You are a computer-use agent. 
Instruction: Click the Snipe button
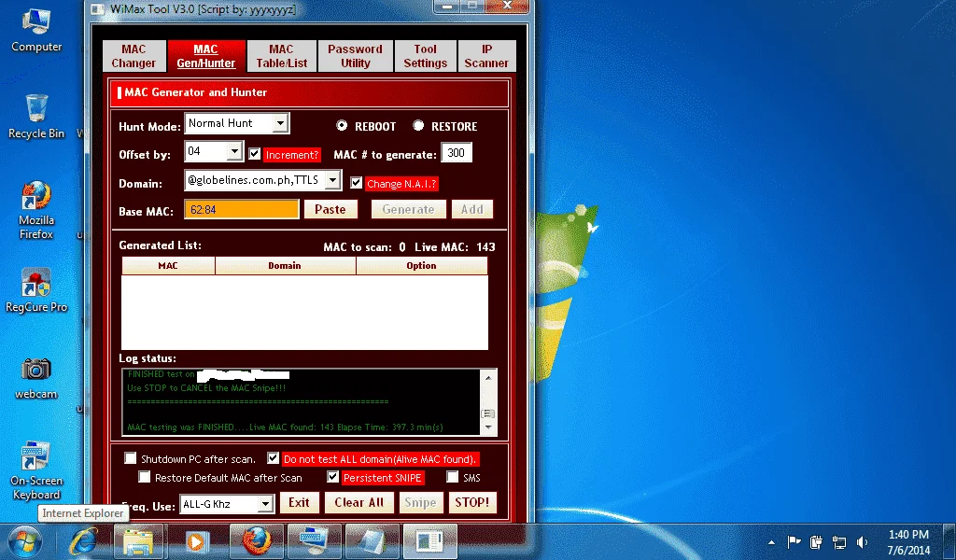pos(421,503)
